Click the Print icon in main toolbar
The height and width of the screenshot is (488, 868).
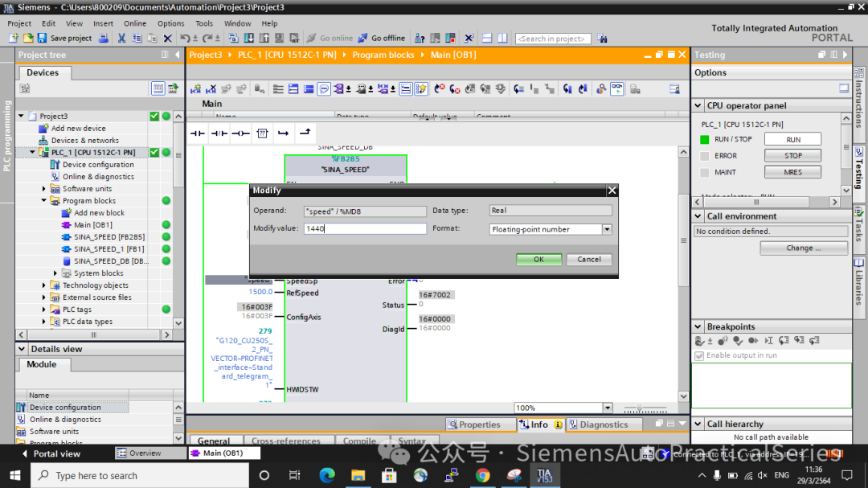(103, 38)
